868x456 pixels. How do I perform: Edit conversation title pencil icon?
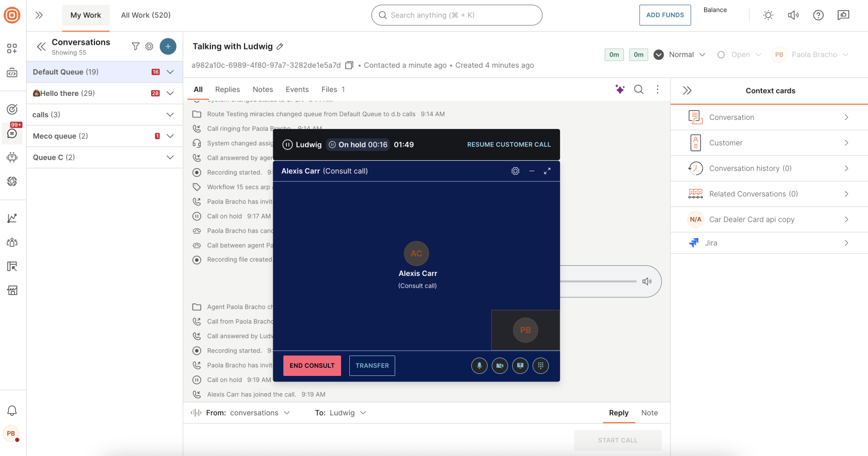[280, 47]
